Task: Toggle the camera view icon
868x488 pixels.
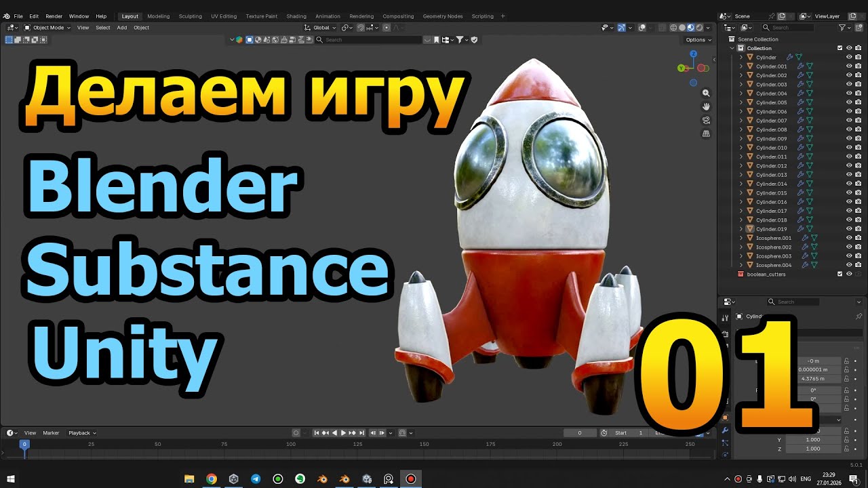Action: click(706, 120)
